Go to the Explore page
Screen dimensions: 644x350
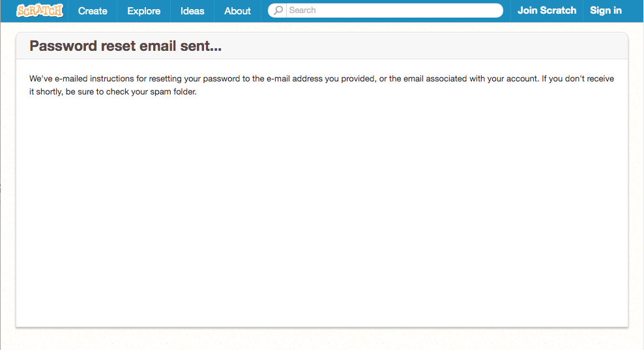pyautogui.click(x=144, y=11)
